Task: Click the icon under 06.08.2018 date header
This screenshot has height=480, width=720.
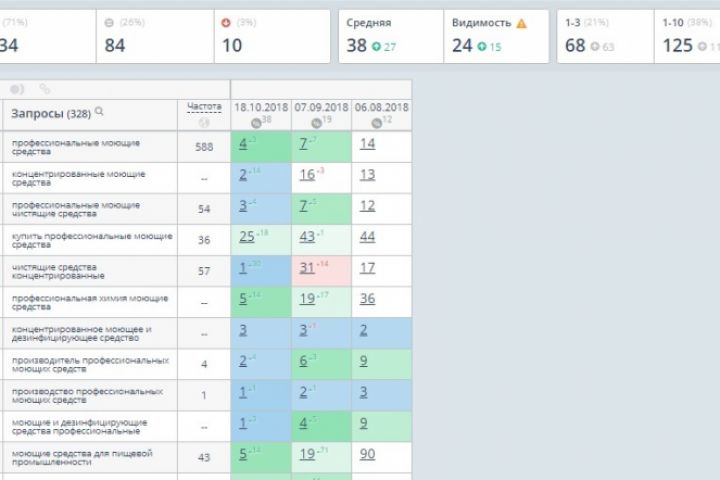Action: pos(376,122)
